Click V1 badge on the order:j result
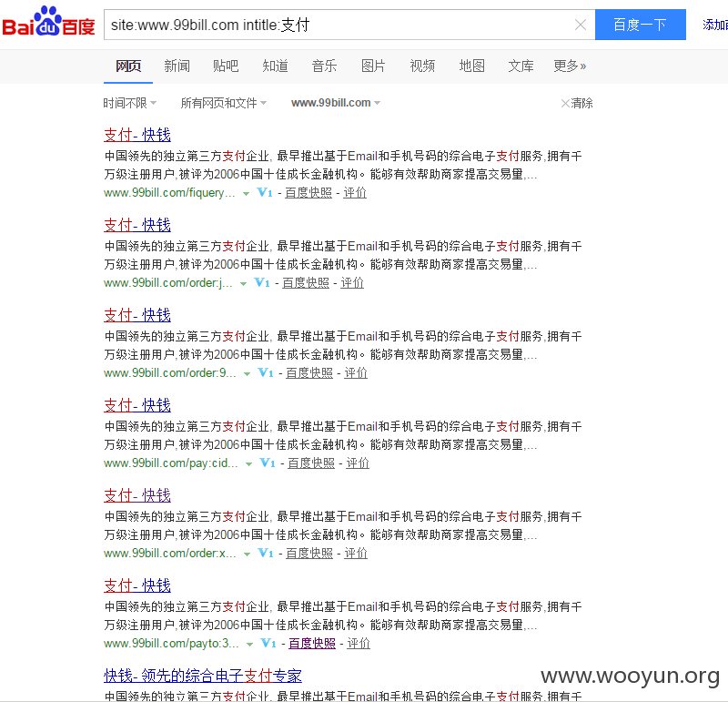Screen dimensions: 728x702 (x=262, y=282)
